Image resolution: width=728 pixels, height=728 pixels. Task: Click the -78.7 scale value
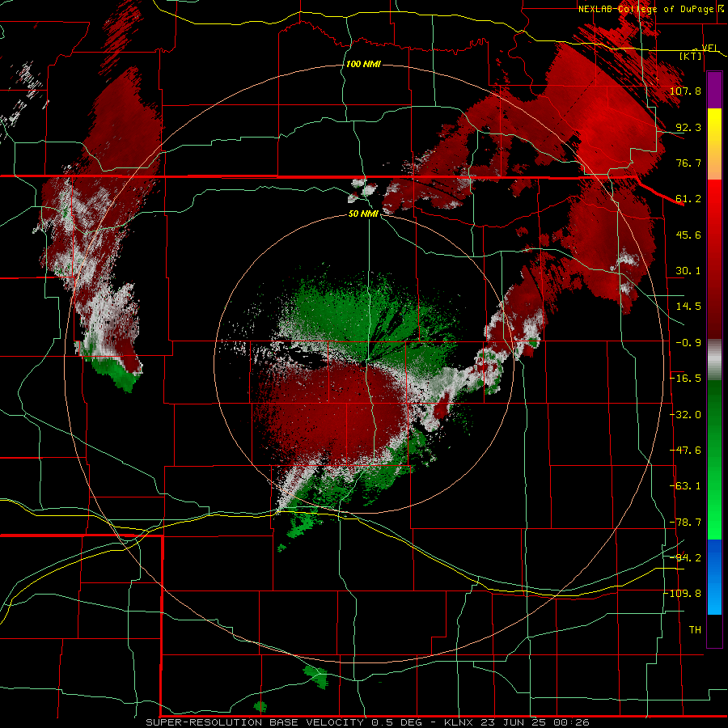point(685,523)
